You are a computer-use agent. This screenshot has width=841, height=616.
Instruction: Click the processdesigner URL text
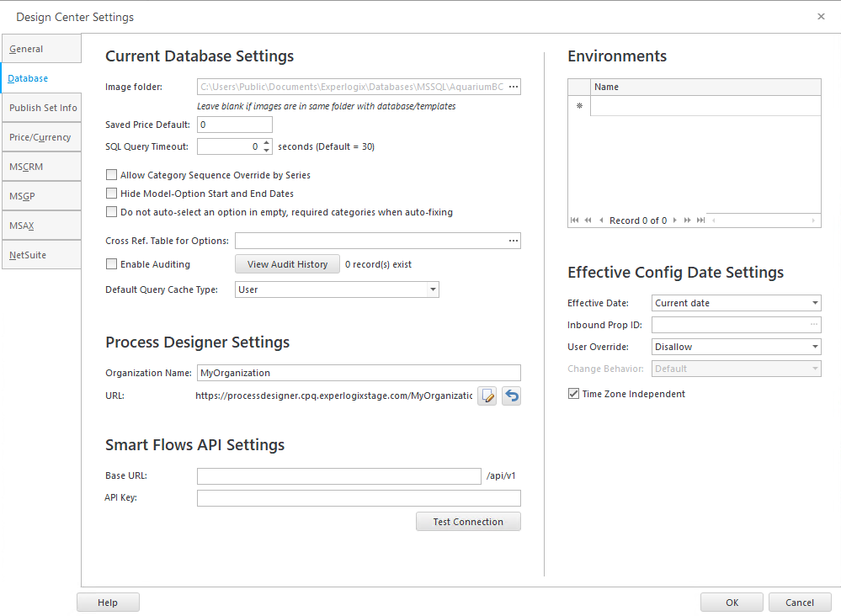tap(333, 396)
